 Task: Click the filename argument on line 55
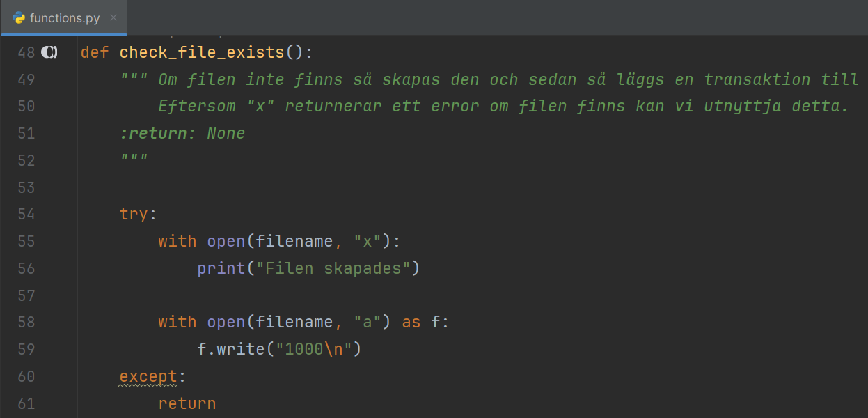tap(294, 241)
